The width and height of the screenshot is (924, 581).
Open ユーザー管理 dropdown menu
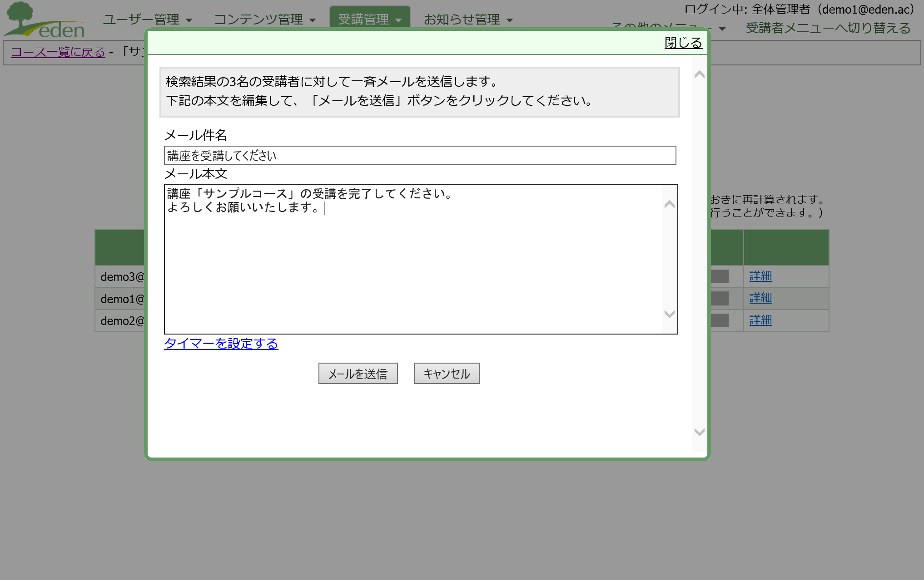(147, 20)
